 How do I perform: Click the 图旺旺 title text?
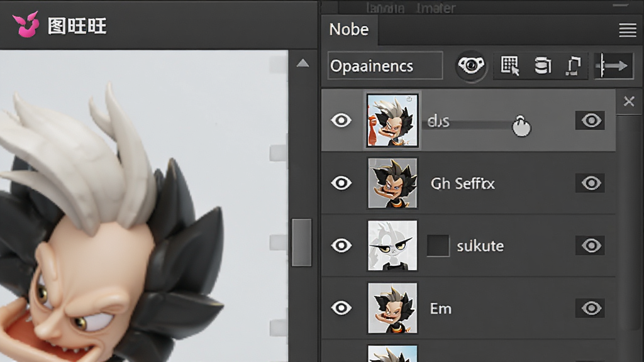click(77, 26)
